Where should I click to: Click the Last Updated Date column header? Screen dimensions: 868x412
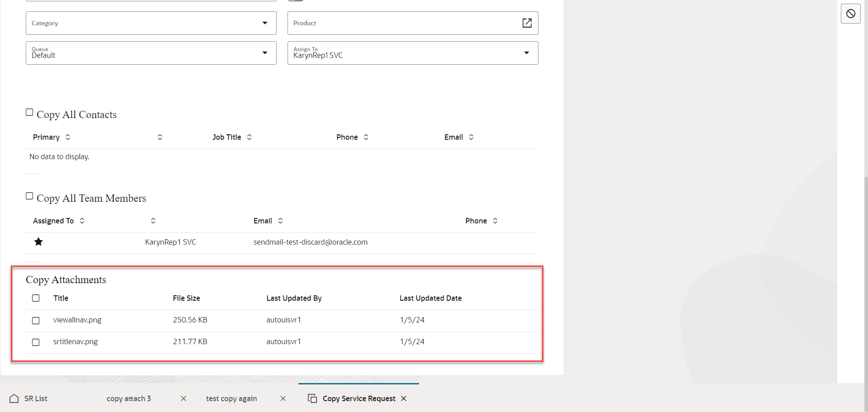430,298
